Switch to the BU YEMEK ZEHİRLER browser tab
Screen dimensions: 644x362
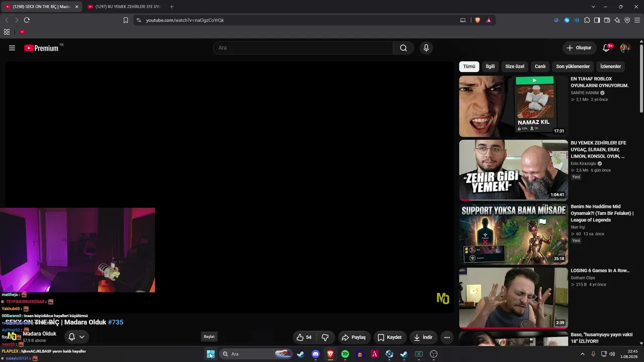click(125, 7)
